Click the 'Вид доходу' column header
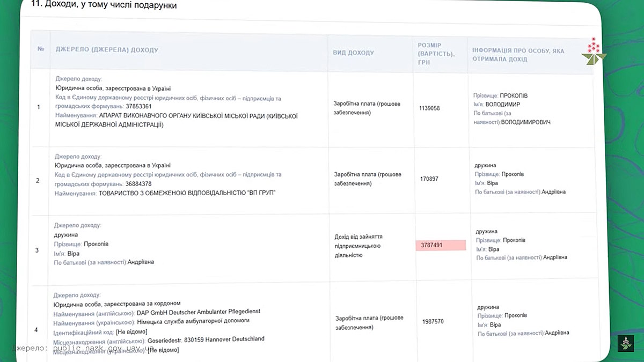 pyautogui.click(x=353, y=53)
